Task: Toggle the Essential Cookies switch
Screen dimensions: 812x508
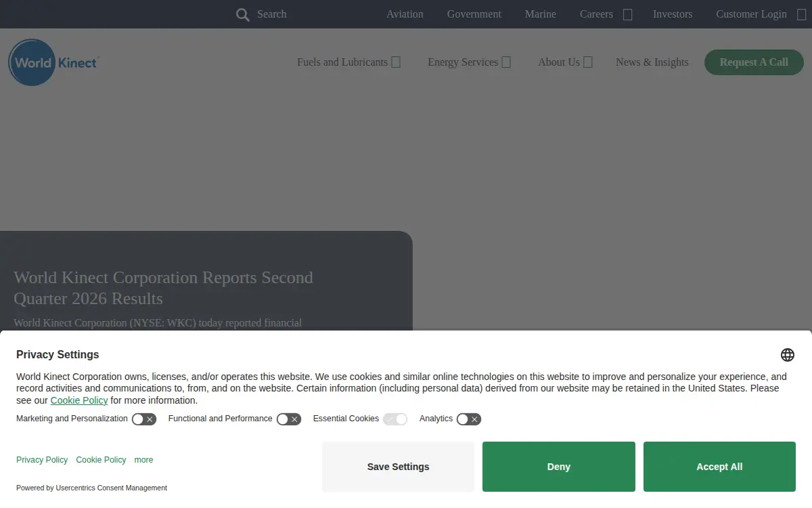Action: point(395,419)
